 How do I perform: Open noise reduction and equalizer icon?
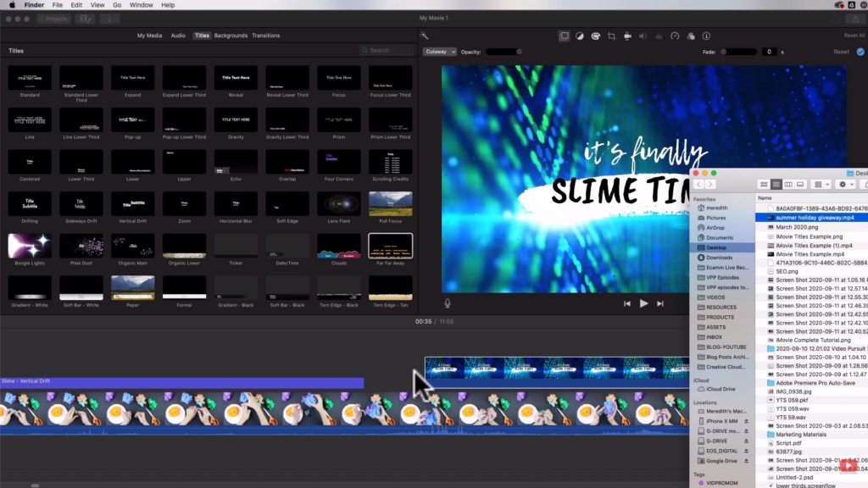click(x=659, y=36)
